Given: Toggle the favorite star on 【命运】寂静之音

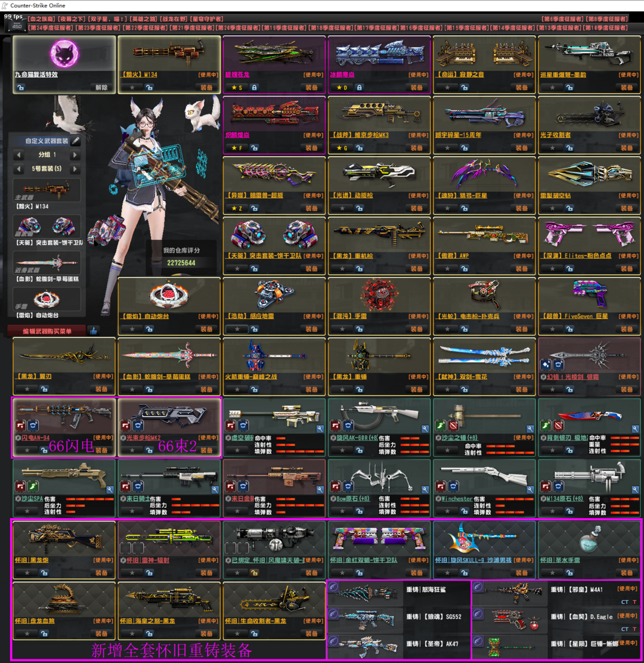Looking at the screenshot, I should point(447,88).
